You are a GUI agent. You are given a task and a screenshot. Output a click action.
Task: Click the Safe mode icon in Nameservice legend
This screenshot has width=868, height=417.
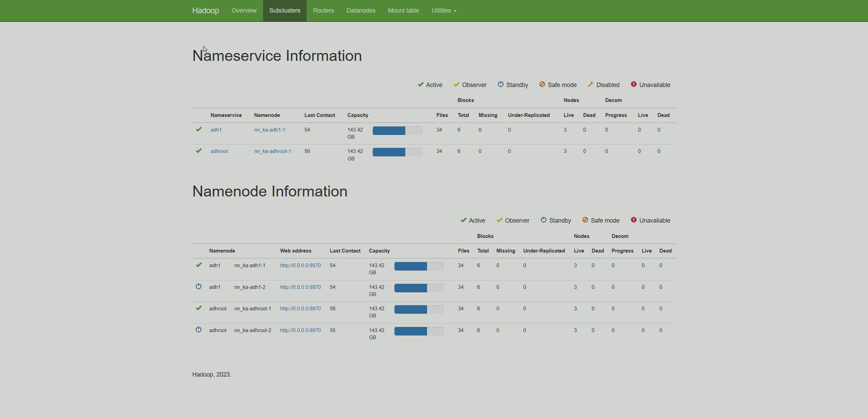[x=542, y=84]
